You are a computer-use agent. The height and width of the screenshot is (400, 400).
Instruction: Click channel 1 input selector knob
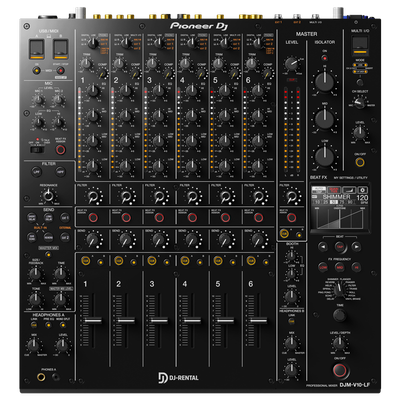93,43
